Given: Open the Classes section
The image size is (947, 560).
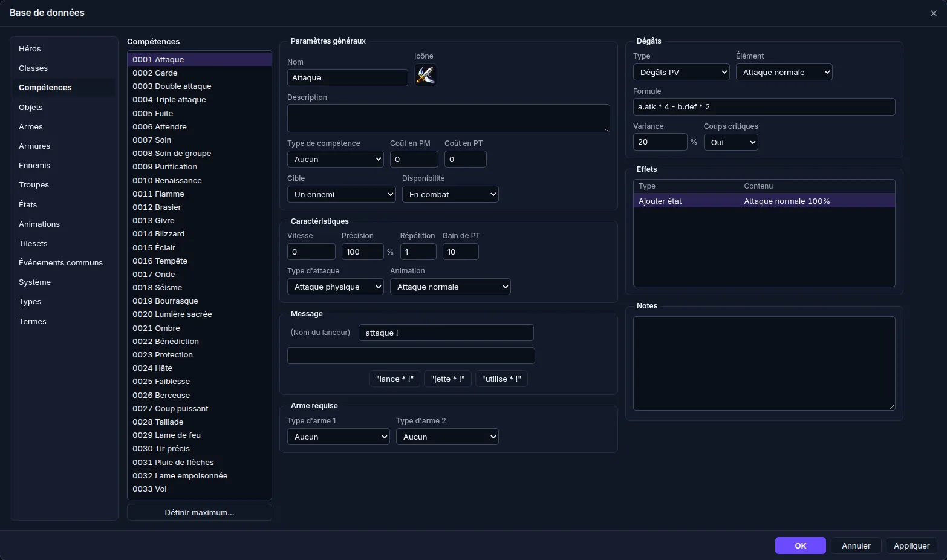Looking at the screenshot, I should (x=64, y=68).
